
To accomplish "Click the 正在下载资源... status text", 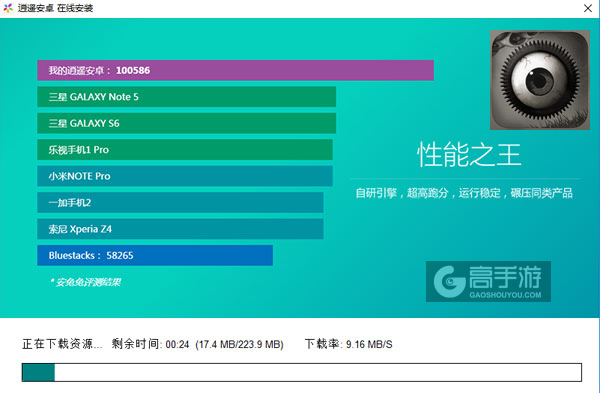I will tap(62, 344).
